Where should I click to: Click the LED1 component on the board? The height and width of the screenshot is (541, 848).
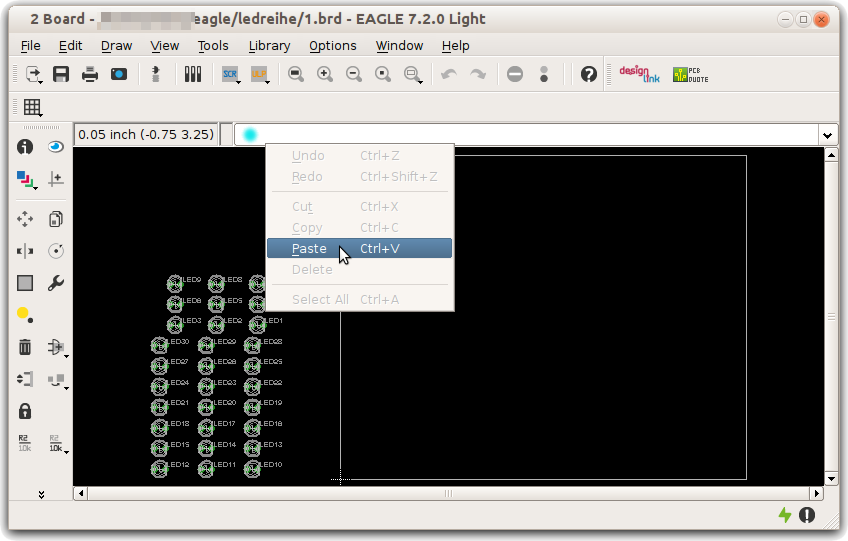tap(257, 325)
